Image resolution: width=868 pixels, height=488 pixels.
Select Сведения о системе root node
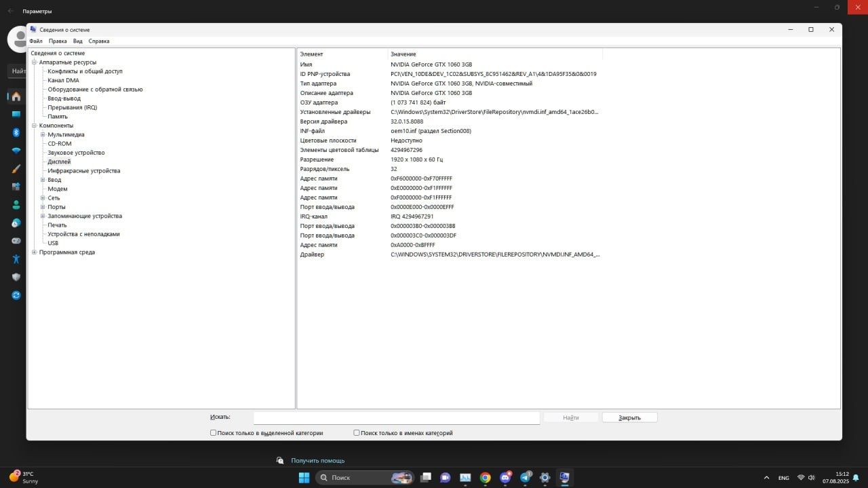pyautogui.click(x=58, y=53)
